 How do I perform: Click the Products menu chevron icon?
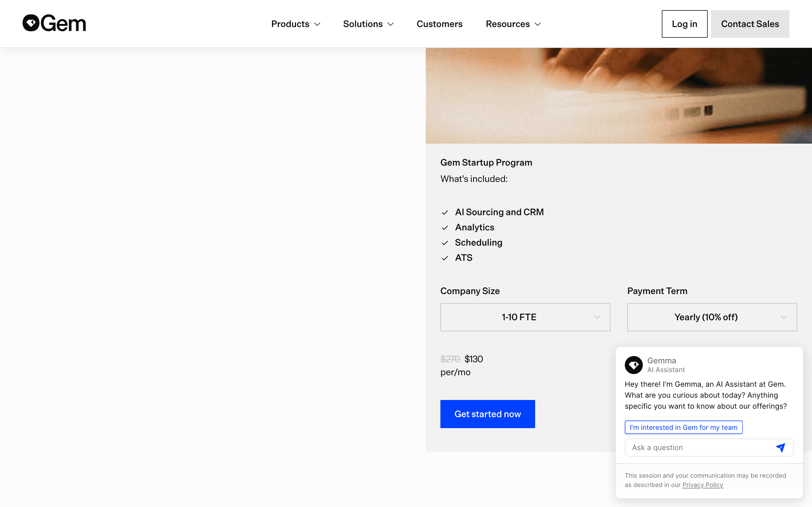(x=317, y=24)
